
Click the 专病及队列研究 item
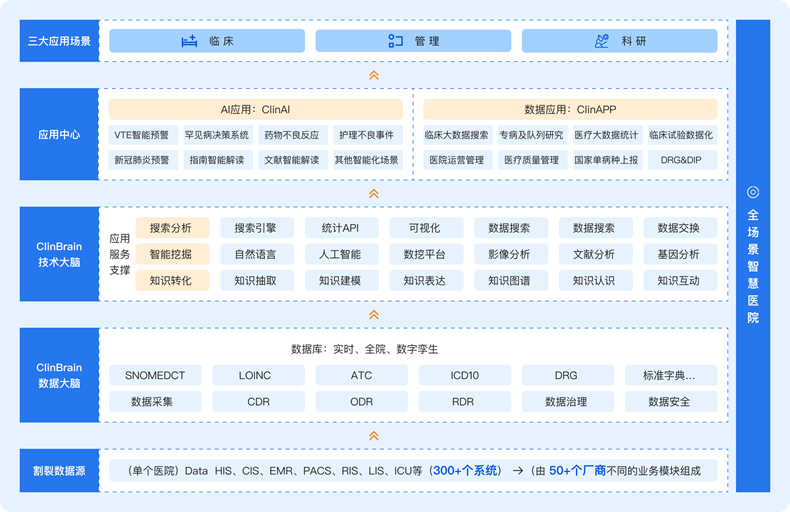533,135
